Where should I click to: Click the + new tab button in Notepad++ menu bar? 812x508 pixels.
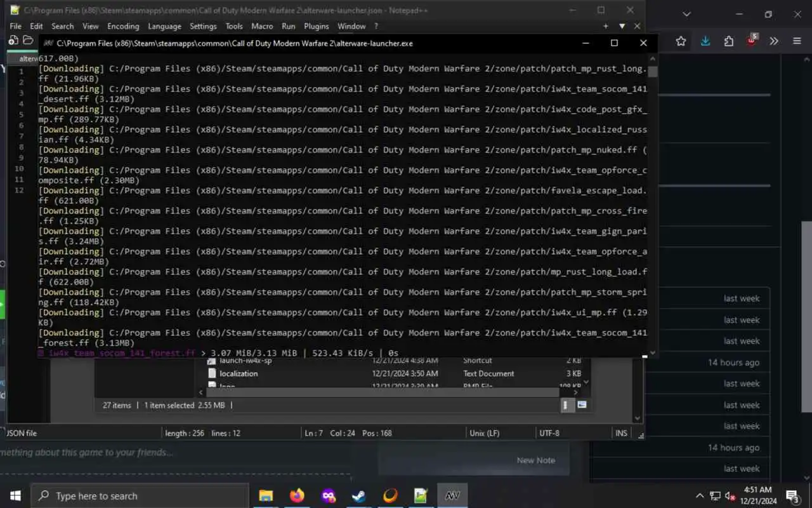606,26
